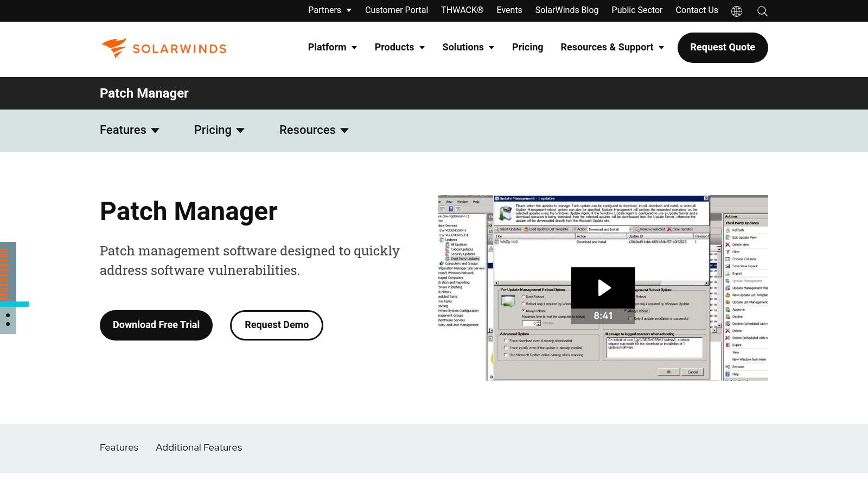Click the SolarWinds logo
This screenshot has width=868, height=488.
pos(164,48)
